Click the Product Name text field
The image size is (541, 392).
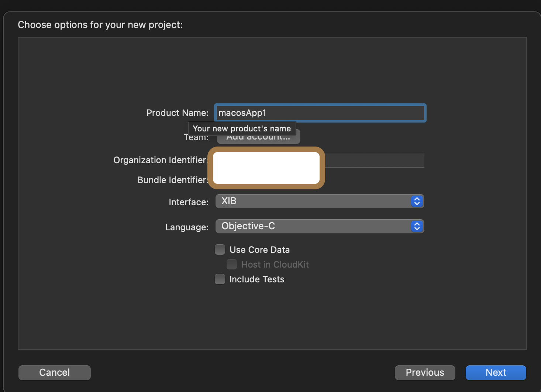point(320,113)
